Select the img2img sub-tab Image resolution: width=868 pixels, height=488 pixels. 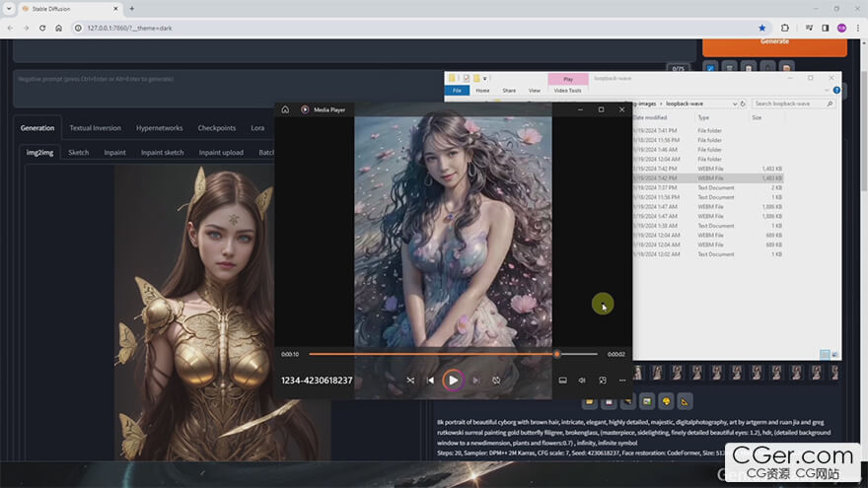39,152
